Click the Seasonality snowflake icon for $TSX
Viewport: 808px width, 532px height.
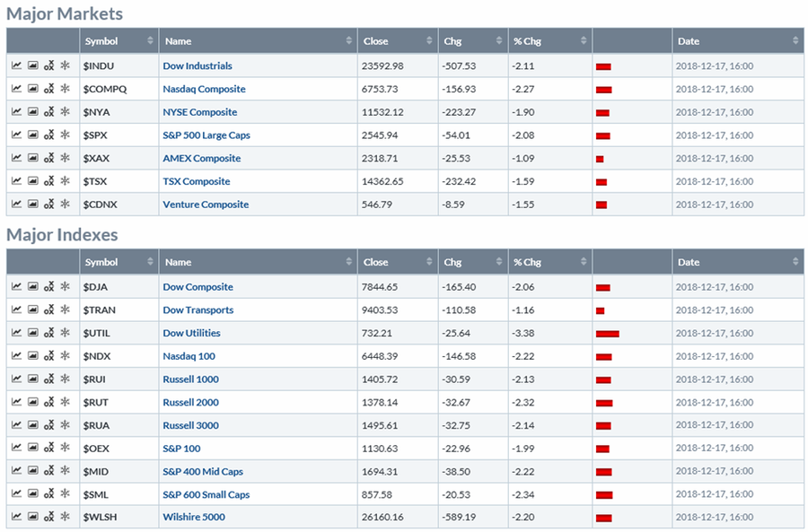click(65, 181)
